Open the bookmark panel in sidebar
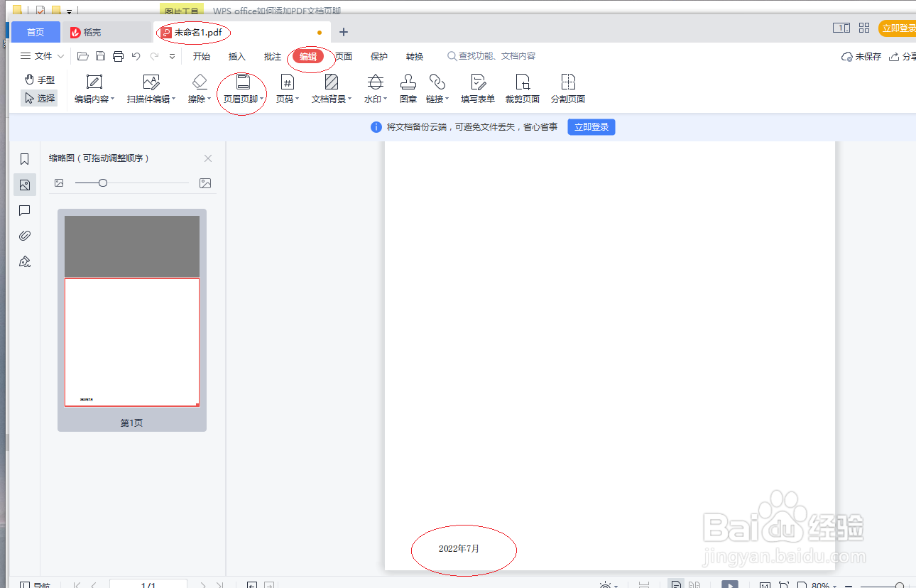The image size is (916, 588). [x=25, y=159]
